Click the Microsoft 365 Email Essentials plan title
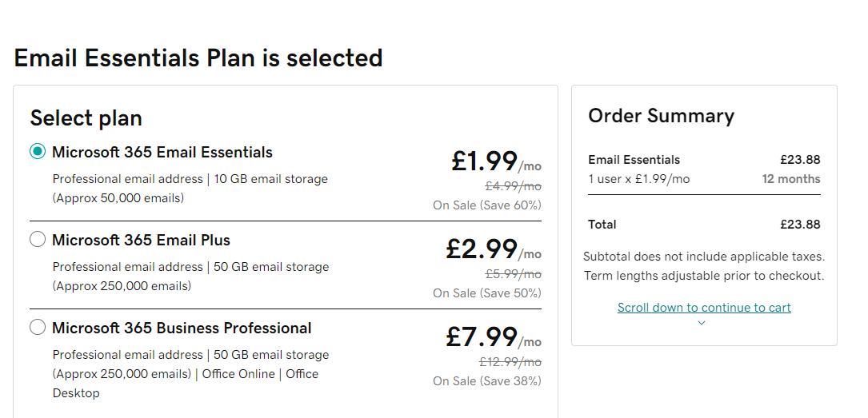This screenshot has height=418, width=868. click(x=162, y=153)
